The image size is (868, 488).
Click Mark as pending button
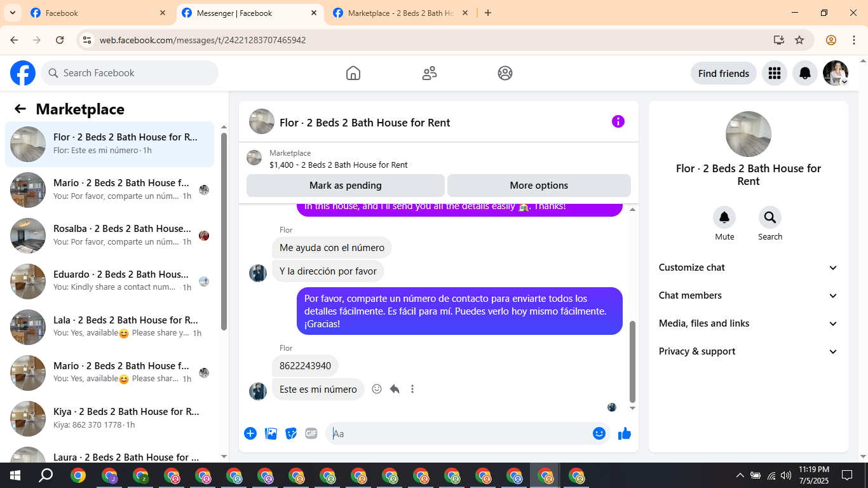pyautogui.click(x=346, y=186)
